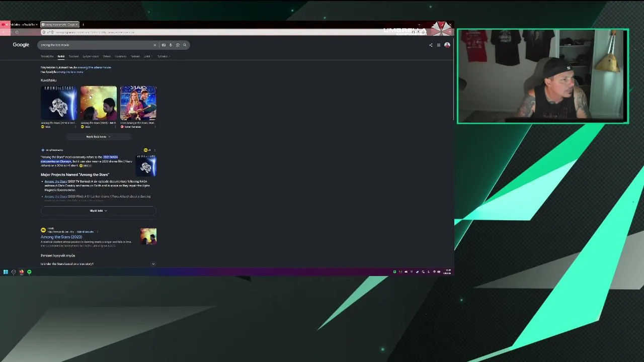Screen dimensions: 644x362
Task: Open options dots on the Rotten Tomatoes image
Action: coord(155,127)
